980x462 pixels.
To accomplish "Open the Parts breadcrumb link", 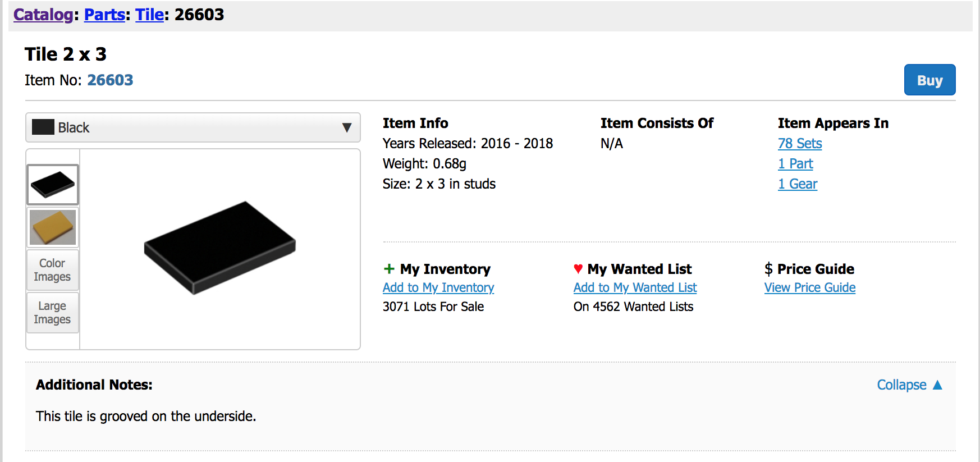I will pos(104,15).
